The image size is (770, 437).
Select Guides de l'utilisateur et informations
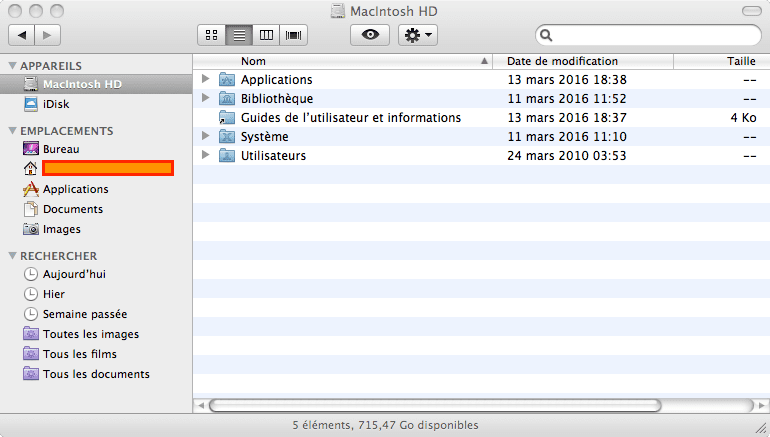point(351,118)
